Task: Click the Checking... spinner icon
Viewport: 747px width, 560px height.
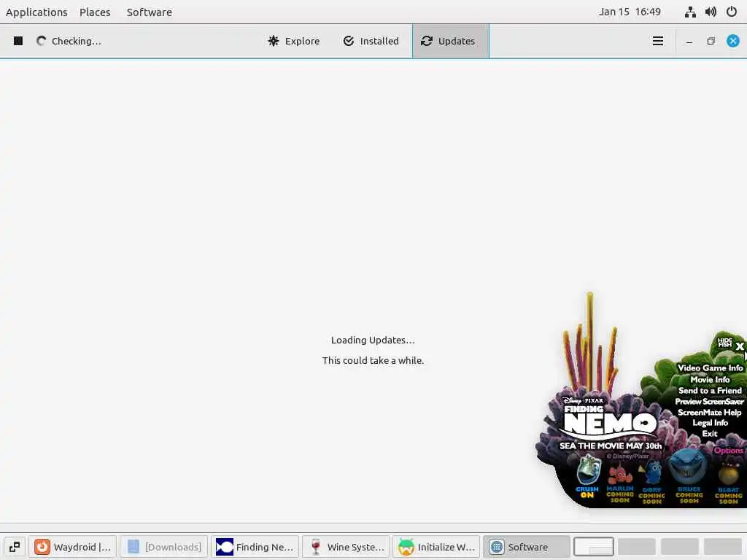Action: pyautogui.click(x=42, y=41)
